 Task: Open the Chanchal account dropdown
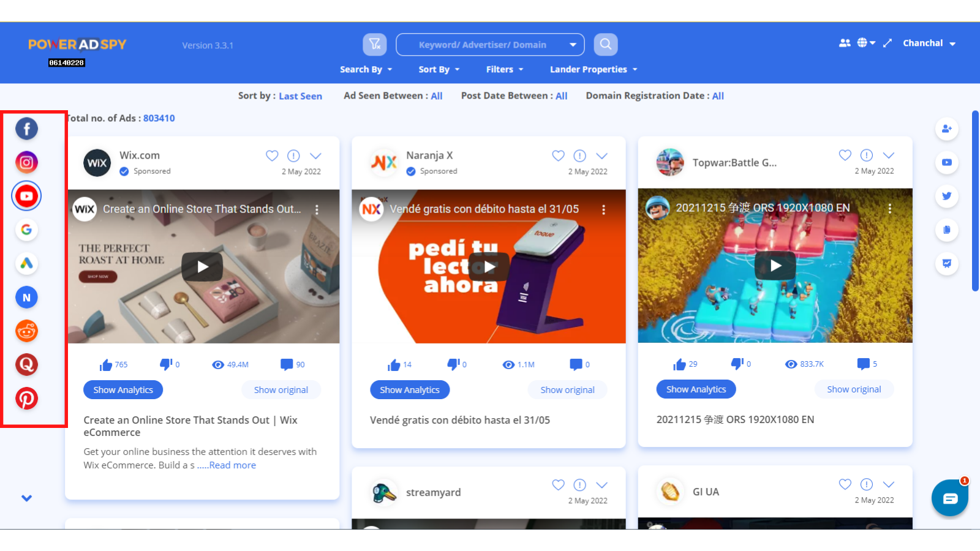tap(929, 43)
